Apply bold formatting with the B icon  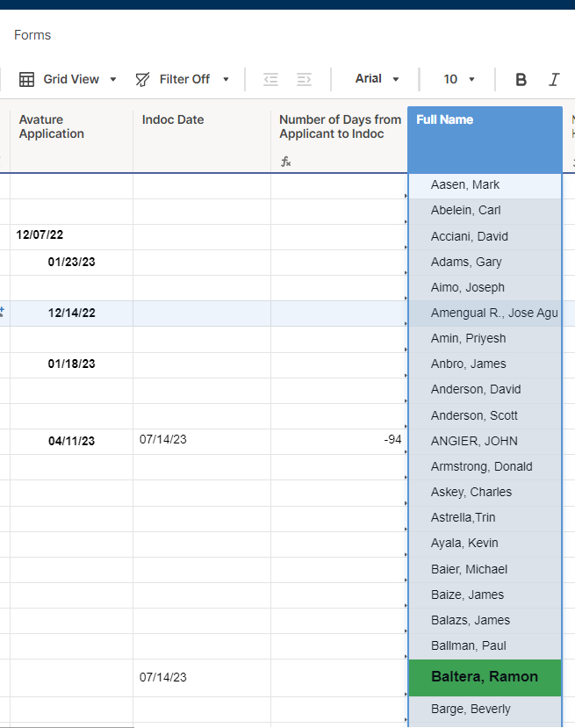[x=521, y=79]
